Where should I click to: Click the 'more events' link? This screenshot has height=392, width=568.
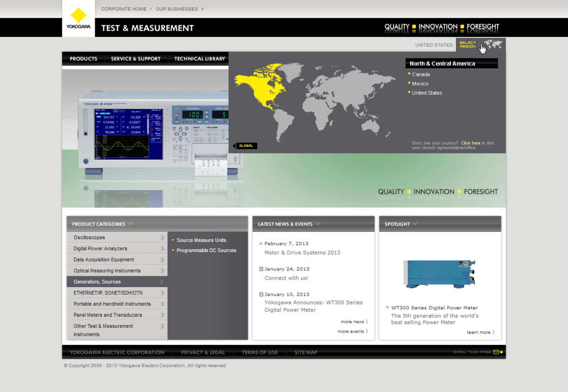click(352, 331)
